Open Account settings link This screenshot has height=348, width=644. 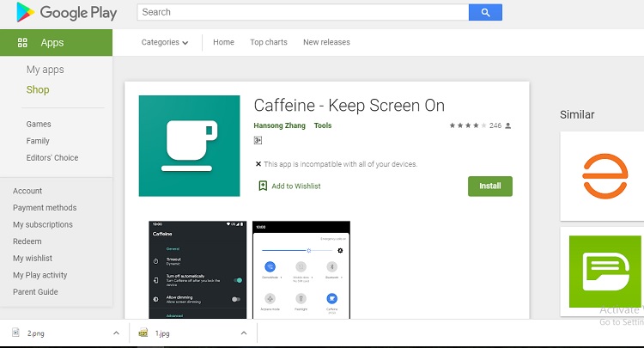pos(27,191)
